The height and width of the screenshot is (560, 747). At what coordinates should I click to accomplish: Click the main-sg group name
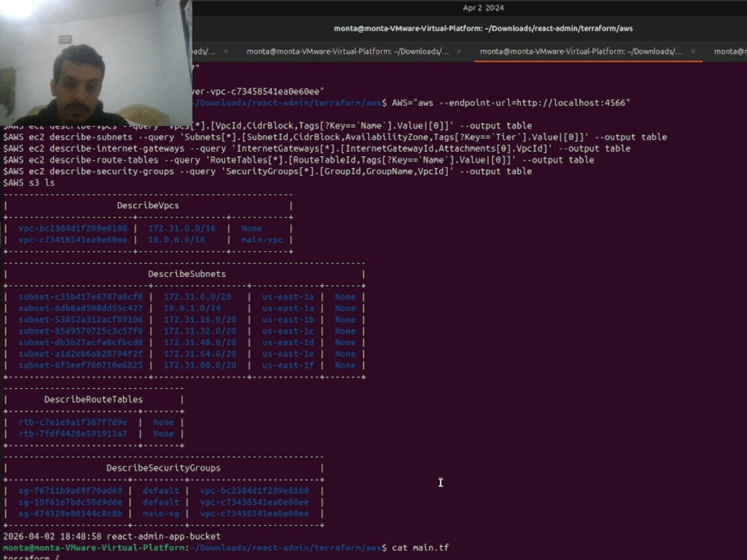[x=161, y=514]
